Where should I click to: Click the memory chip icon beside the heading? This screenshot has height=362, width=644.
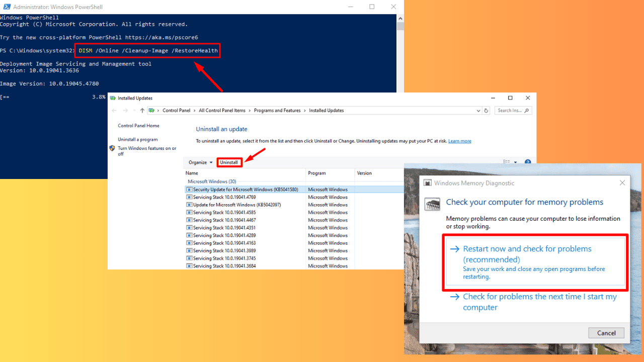point(433,204)
